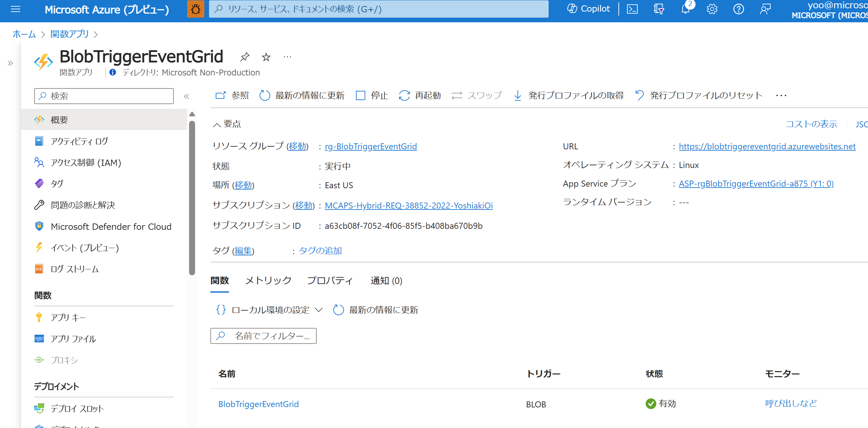Mark BlobTriggerEventGrid as favorite with star
The height and width of the screenshot is (428, 868).
pyautogui.click(x=266, y=57)
